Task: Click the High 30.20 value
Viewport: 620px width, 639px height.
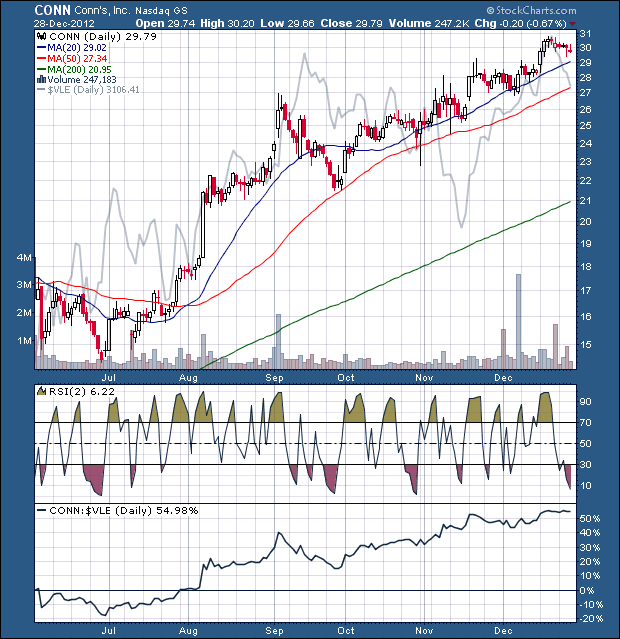Action: (x=227, y=23)
